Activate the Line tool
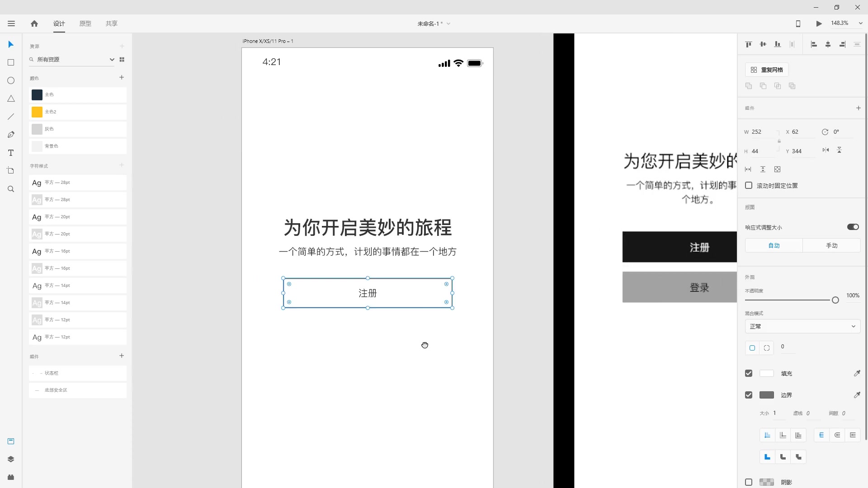 click(11, 117)
